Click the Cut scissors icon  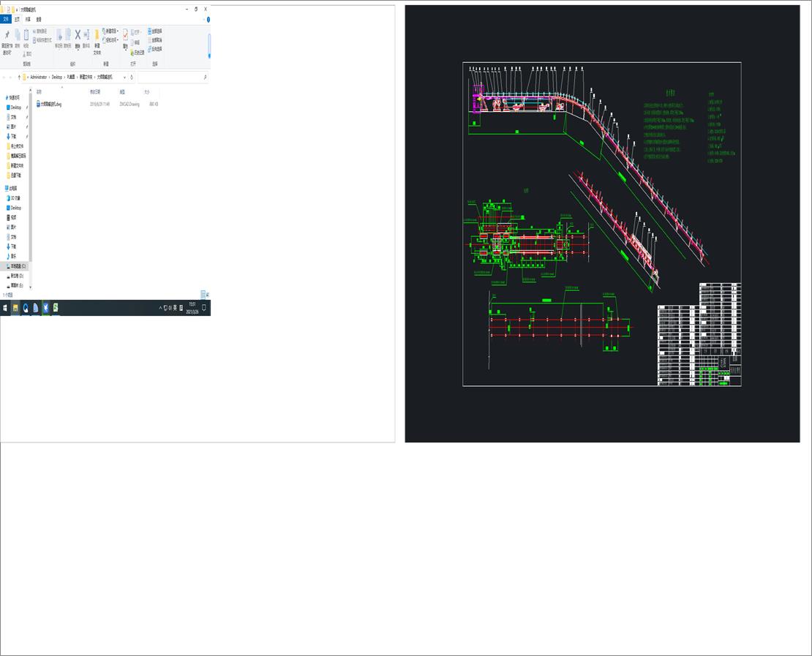(x=27, y=54)
